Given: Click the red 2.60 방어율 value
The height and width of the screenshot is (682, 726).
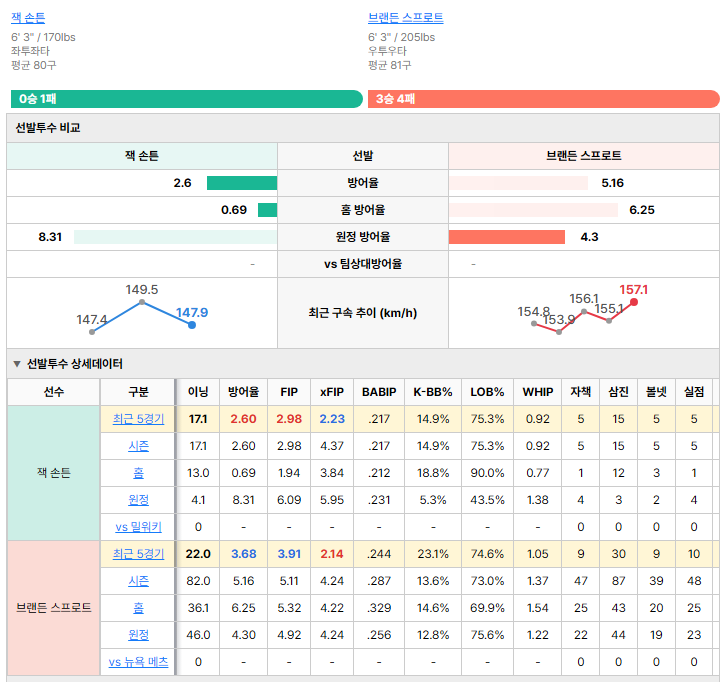Looking at the screenshot, I should click(244, 419).
